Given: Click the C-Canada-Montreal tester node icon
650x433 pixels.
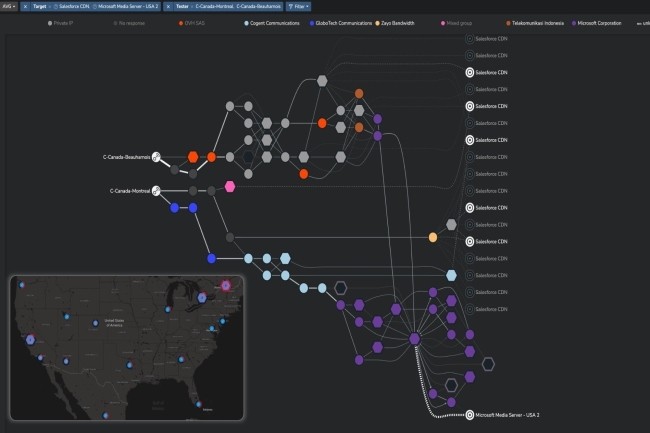Looking at the screenshot, I should tap(157, 190).
